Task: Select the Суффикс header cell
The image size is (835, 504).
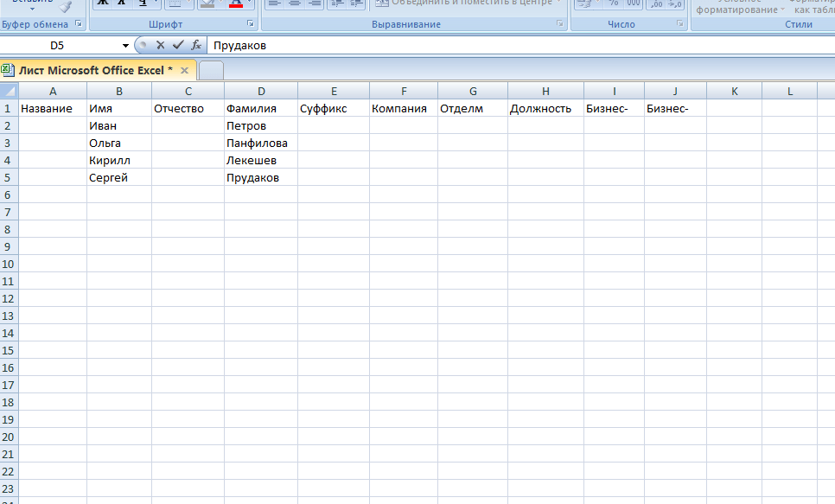Action: click(334, 108)
